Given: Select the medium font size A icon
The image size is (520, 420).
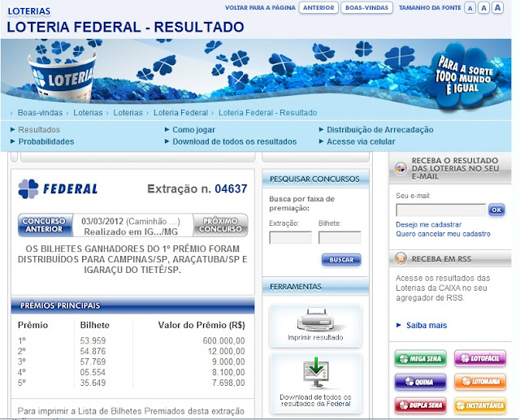Looking at the screenshot, I should (x=483, y=8).
